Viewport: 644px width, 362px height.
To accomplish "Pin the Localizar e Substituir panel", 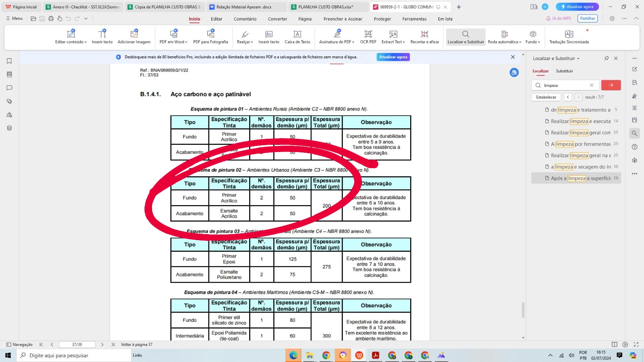I will pos(606,58).
